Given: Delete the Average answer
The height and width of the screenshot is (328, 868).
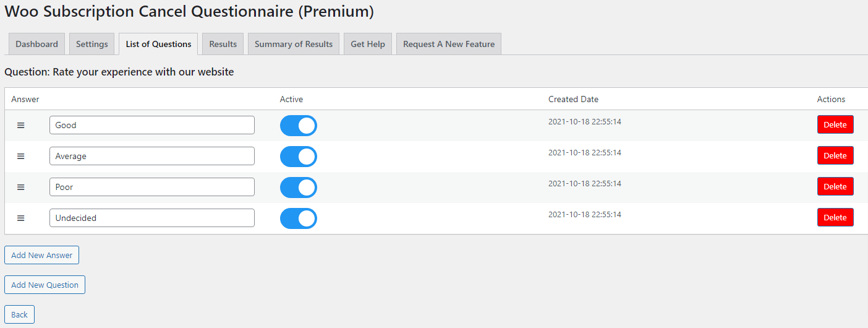Looking at the screenshot, I should [x=835, y=155].
